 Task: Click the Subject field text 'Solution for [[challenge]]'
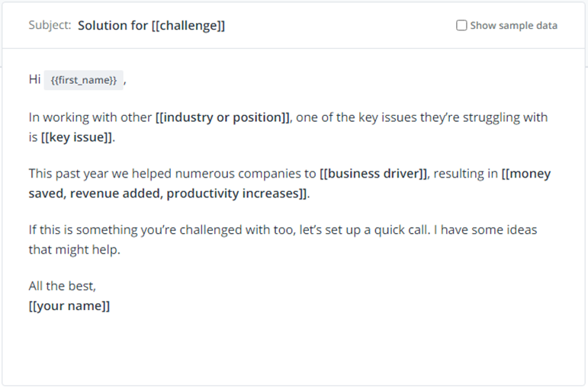tap(151, 25)
